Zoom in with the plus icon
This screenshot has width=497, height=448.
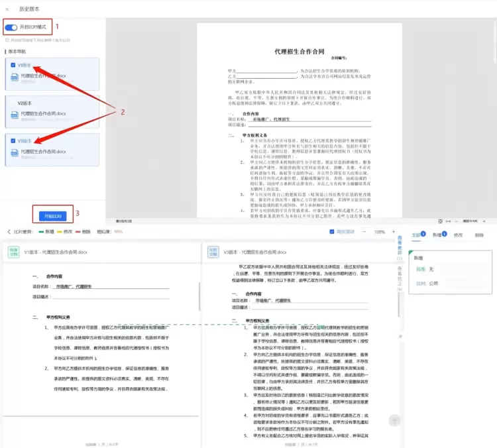coord(395,232)
